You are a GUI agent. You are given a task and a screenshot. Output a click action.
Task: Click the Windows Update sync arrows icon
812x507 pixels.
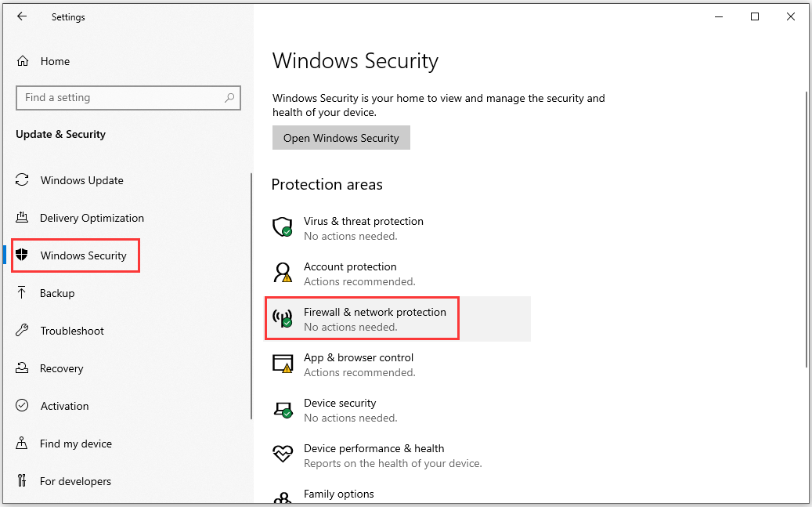pos(22,180)
